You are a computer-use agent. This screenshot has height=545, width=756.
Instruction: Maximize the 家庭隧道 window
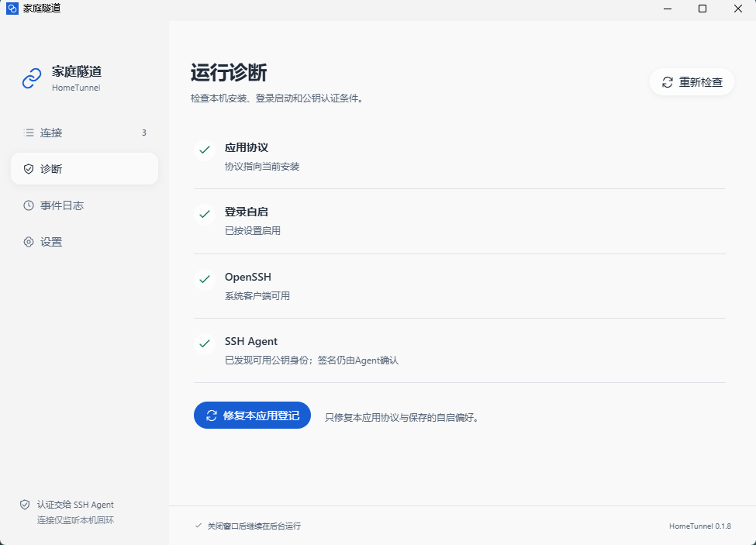[x=702, y=9]
